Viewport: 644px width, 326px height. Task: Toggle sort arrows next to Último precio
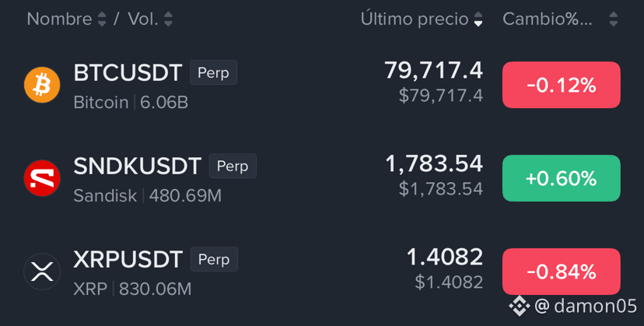[478, 19]
